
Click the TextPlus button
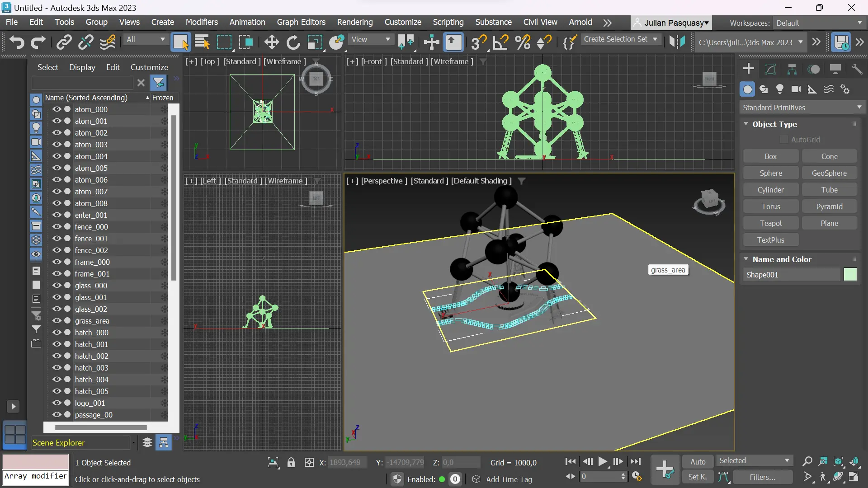771,240
